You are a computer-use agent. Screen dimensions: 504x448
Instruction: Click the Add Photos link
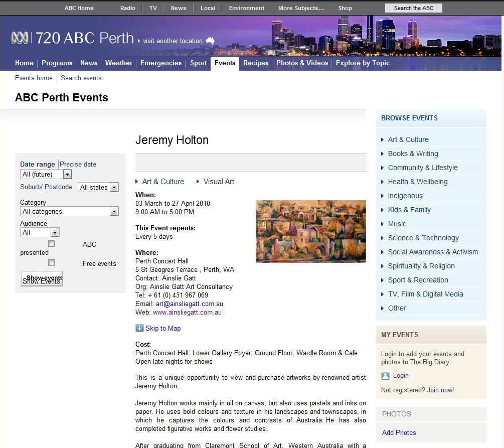point(399,432)
